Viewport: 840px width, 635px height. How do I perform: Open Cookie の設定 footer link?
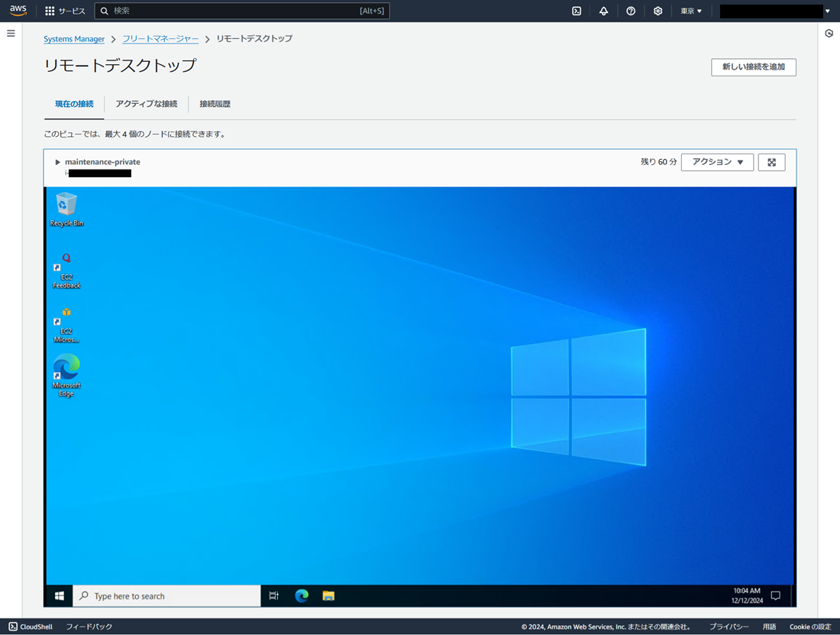pos(810,627)
